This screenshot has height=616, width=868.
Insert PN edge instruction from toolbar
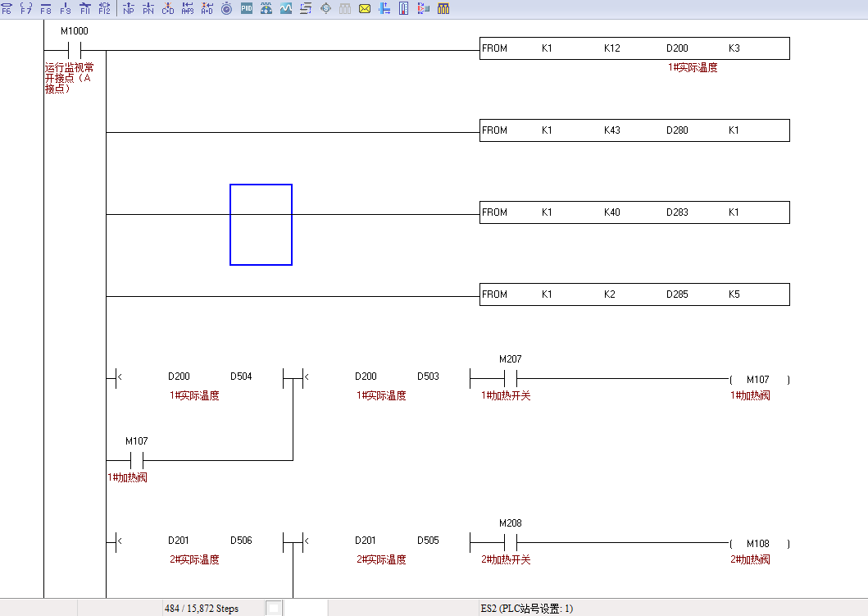point(148,9)
